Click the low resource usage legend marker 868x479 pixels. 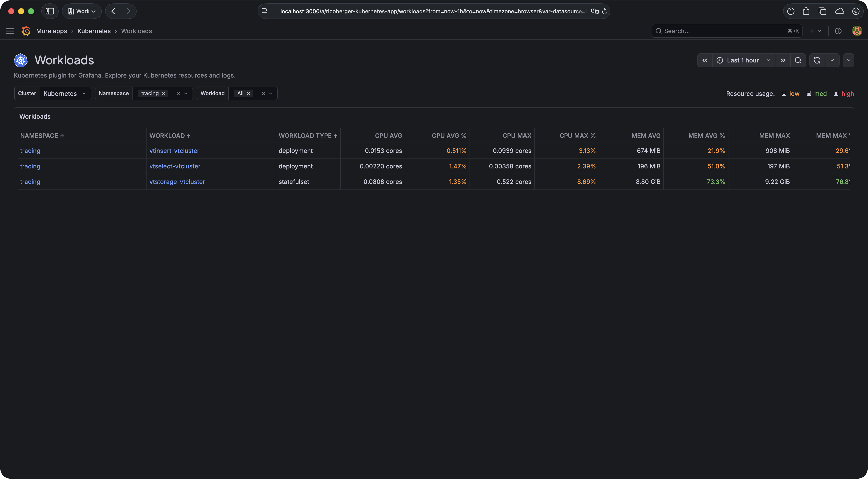tap(784, 94)
